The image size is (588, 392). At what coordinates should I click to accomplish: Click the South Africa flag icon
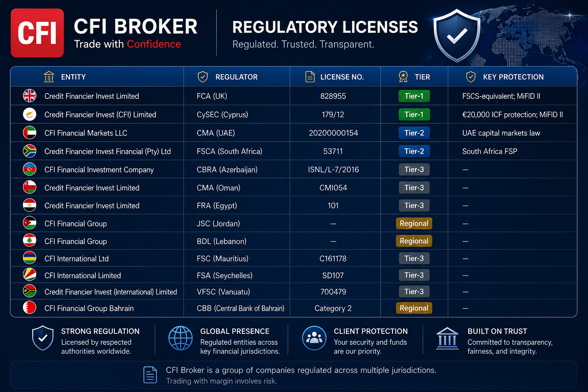pos(29,151)
